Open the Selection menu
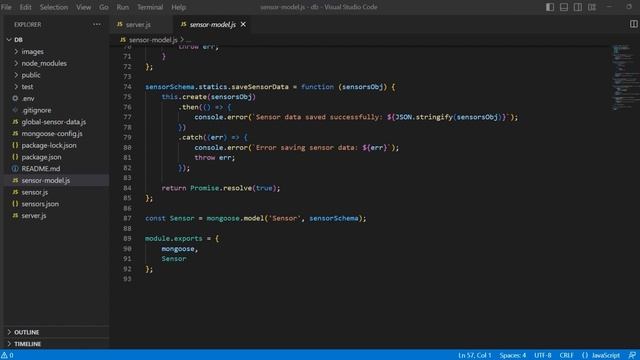This screenshot has height=360, width=640. coord(54,7)
